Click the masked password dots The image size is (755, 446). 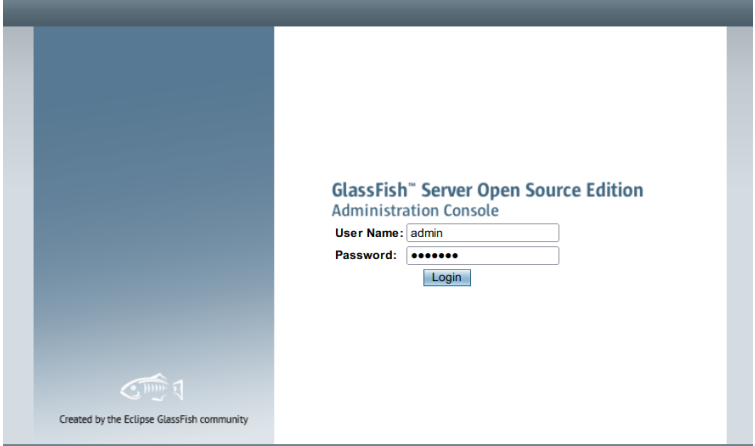tap(434, 256)
